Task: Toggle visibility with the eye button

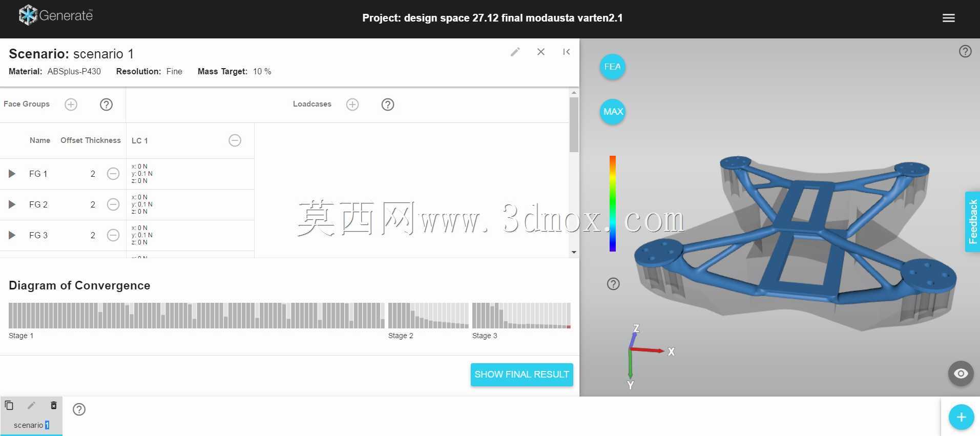Action: click(961, 373)
